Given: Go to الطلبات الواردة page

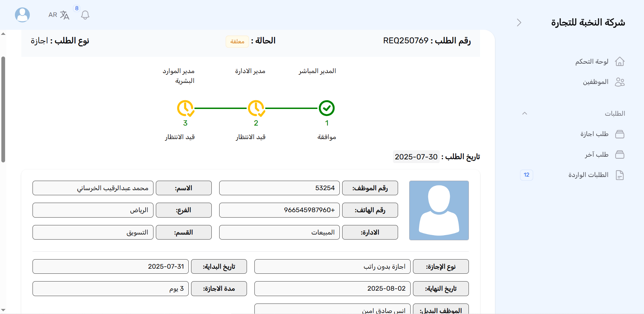Looking at the screenshot, I should 588,175.
